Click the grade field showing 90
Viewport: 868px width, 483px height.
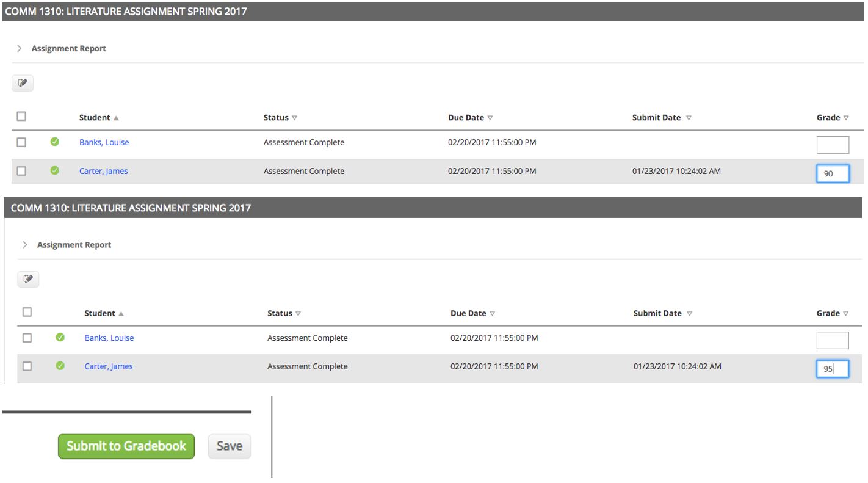(x=833, y=173)
